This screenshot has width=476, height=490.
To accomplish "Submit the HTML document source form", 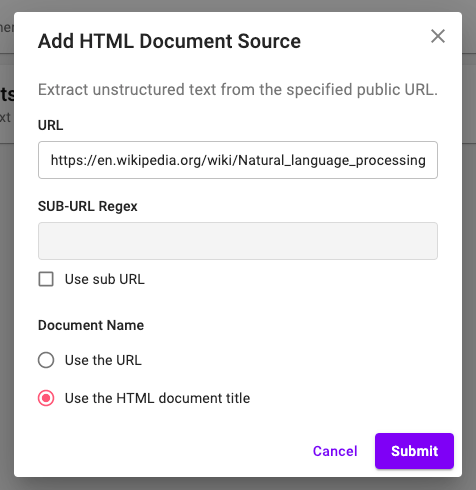I will pos(414,451).
